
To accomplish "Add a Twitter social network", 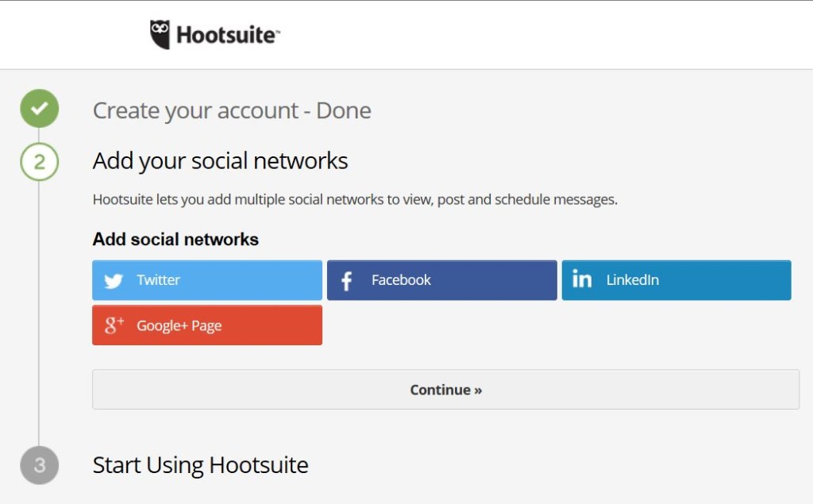I will point(207,280).
